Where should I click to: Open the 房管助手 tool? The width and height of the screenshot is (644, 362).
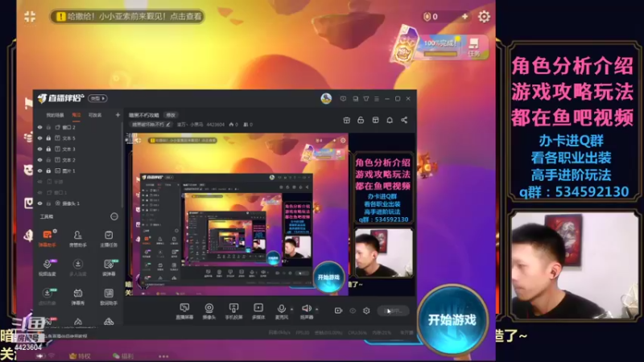pos(77,238)
